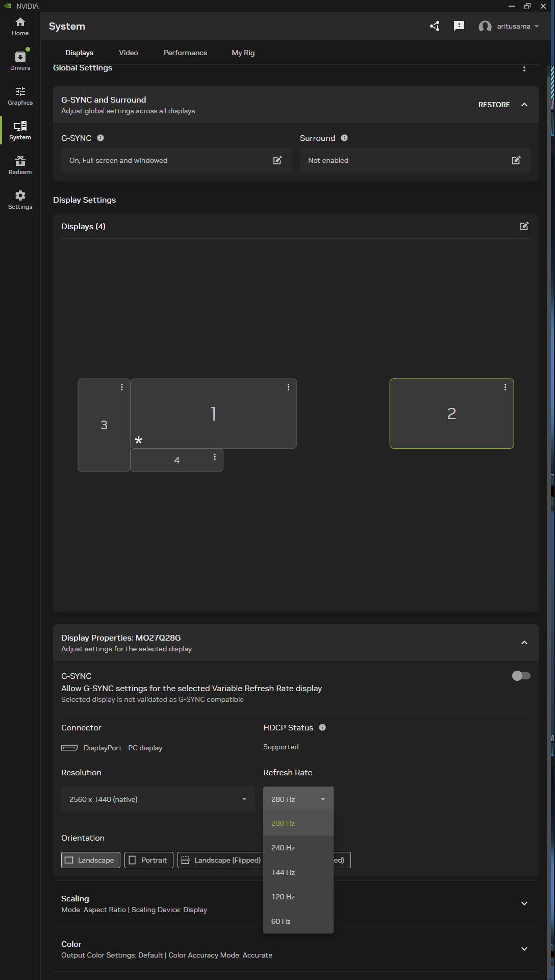Open display 1 options menu
555x980 pixels.
pyautogui.click(x=289, y=387)
